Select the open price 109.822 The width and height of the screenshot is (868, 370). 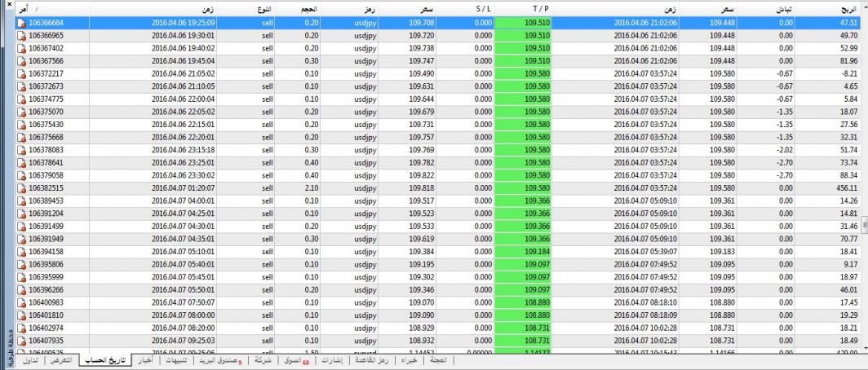[x=422, y=175]
